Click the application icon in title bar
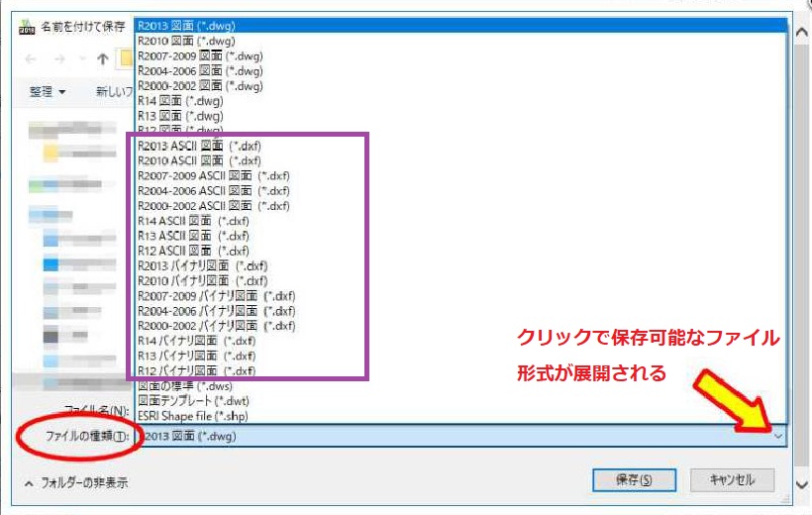 pos(28,27)
